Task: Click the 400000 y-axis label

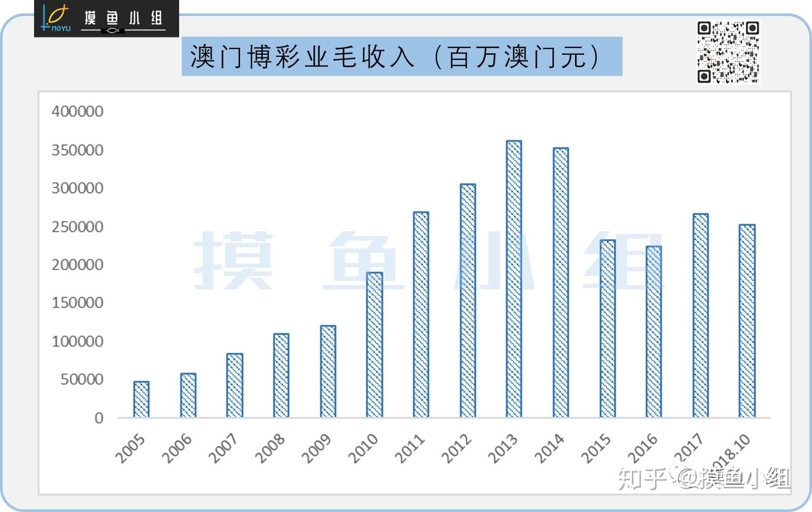Action: (x=77, y=111)
